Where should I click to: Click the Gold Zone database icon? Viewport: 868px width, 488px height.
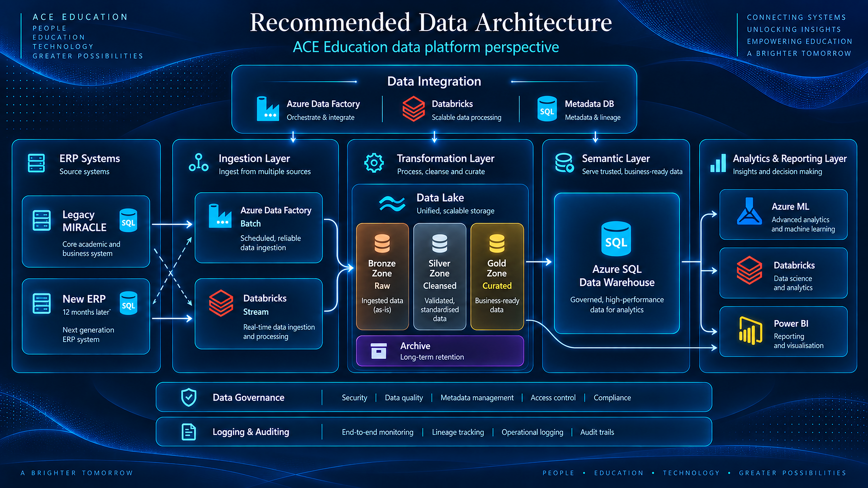497,243
